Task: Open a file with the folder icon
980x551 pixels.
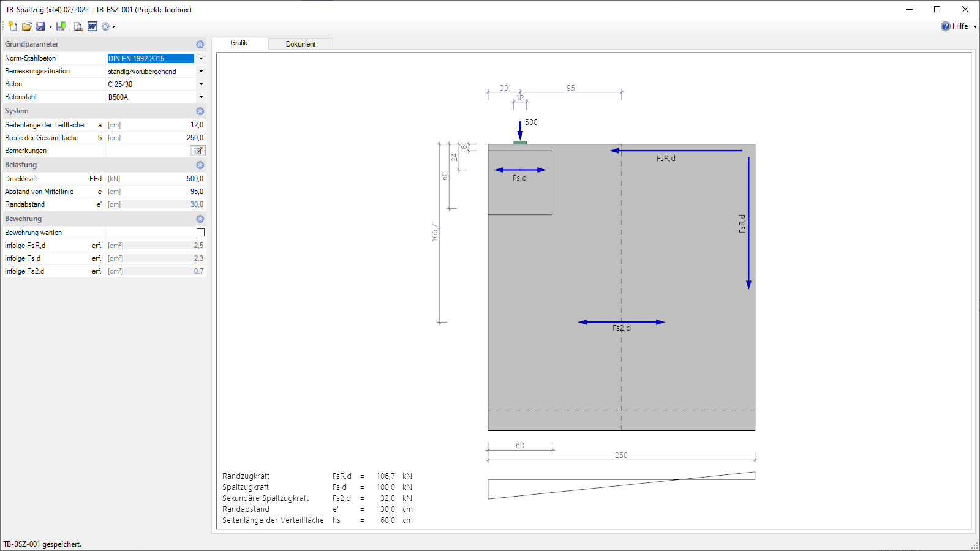Action: coord(27,26)
